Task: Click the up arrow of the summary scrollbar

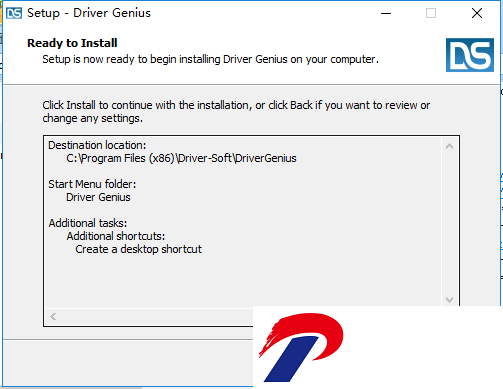Action: (449, 146)
